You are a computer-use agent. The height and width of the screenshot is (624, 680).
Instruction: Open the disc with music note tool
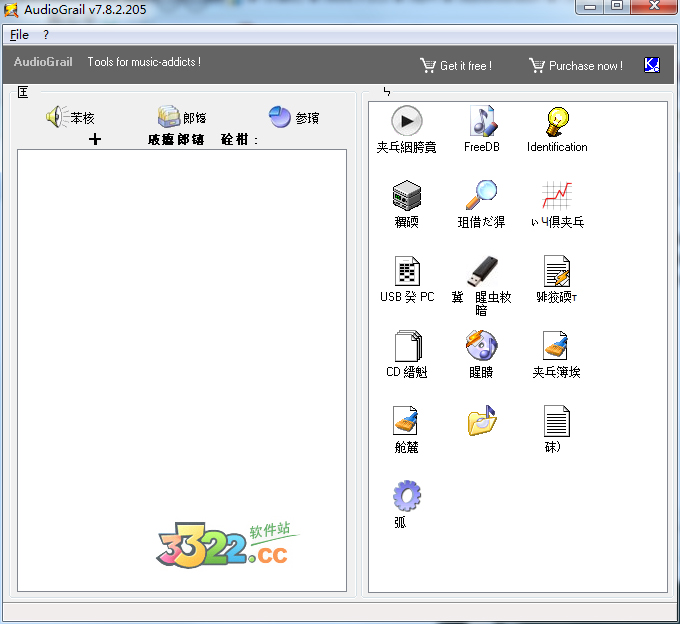pos(481,354)
